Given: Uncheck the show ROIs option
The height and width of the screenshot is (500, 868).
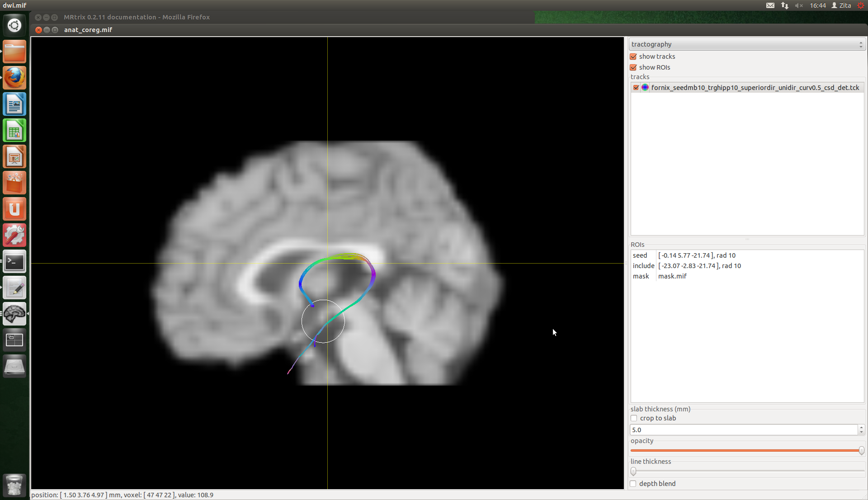Looking at the screenshot, I should tap(633, 67).
